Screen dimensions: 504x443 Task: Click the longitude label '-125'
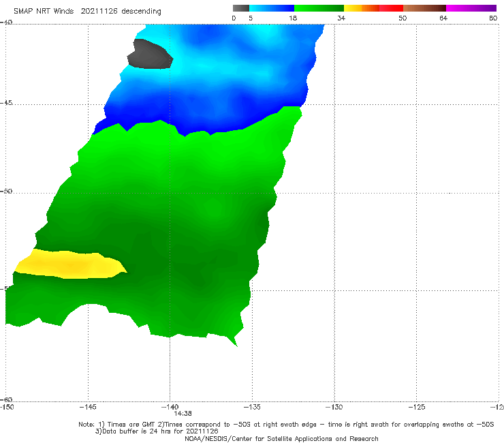tap(417, 407)
